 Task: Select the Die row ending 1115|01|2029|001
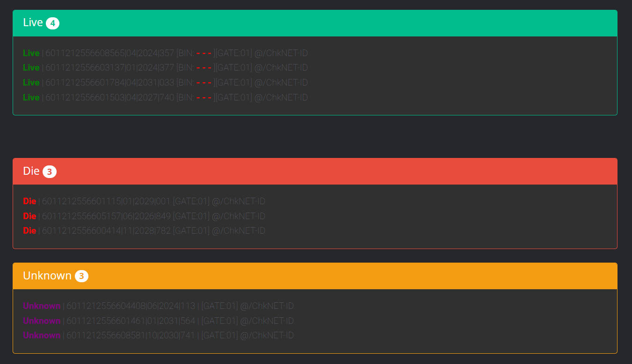[144, 201]
